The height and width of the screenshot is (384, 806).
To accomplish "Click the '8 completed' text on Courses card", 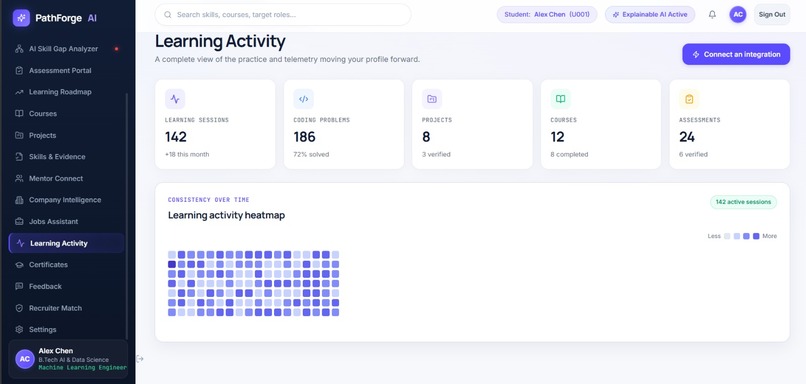I will click(x=569, y=154).
